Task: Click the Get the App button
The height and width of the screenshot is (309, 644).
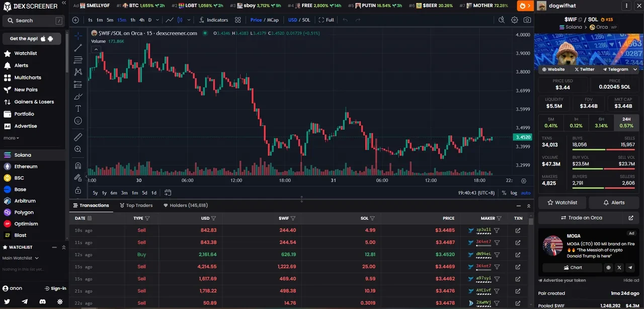Action: [32, 39]
